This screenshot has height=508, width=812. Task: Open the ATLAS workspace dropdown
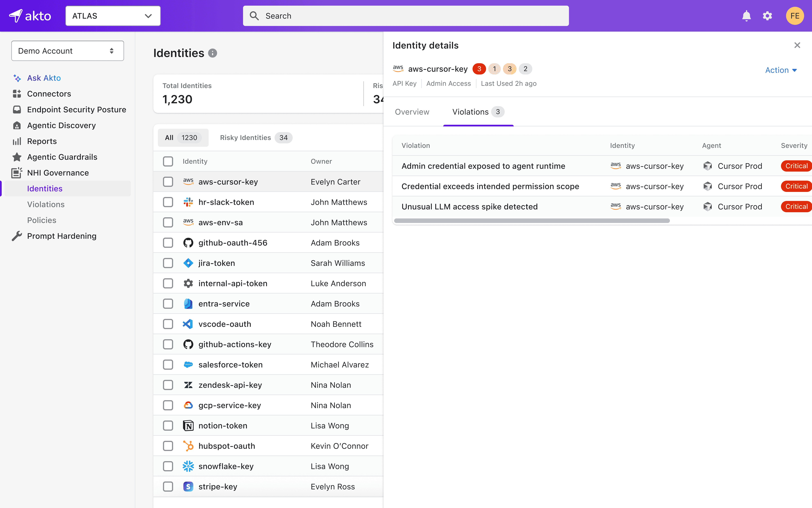(113, 16)
